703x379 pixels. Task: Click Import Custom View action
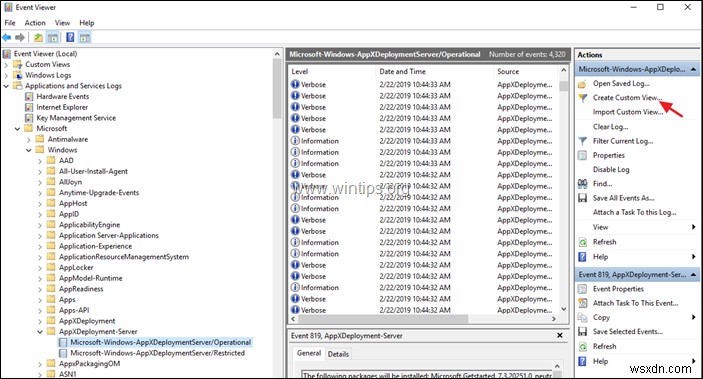coord(628,112)
